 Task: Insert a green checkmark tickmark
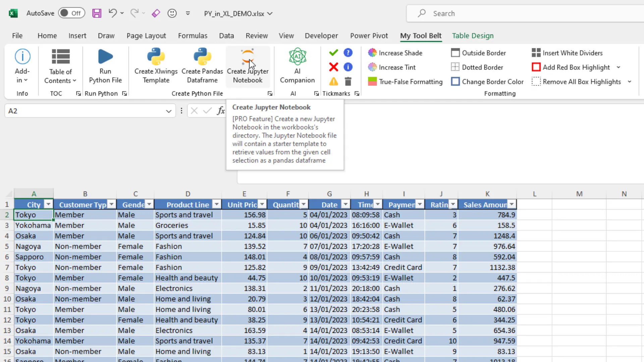[x=333, y=53]
